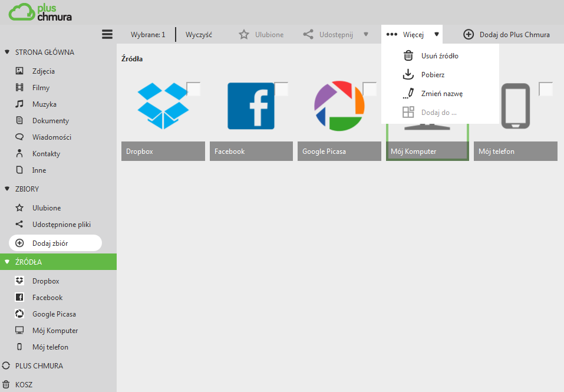Click the Więcej toolbar label
Image resolution: width=564 pixels, height=392 pixels.
pos(413,35)
